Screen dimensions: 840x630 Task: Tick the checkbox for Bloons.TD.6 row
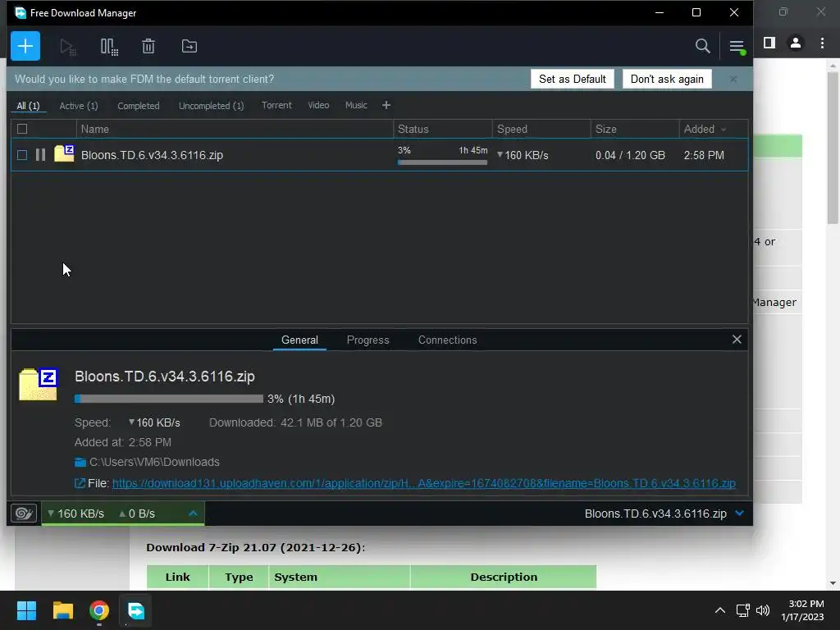pyautogui.click(x=22, y=155)
